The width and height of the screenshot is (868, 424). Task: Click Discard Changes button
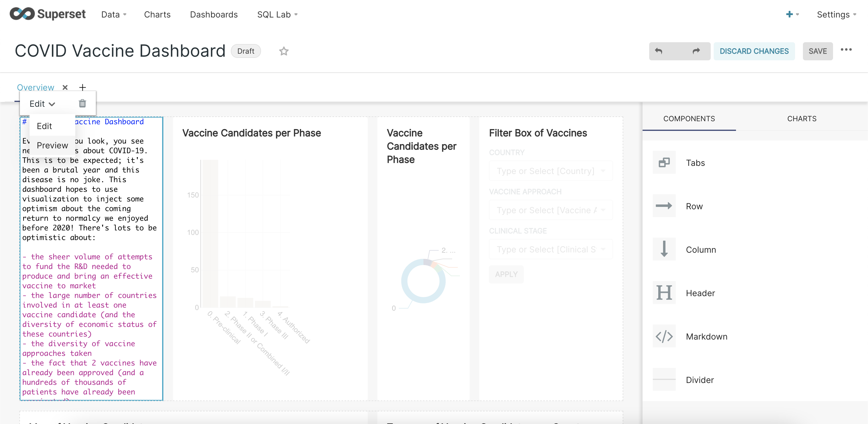(754, 51)
